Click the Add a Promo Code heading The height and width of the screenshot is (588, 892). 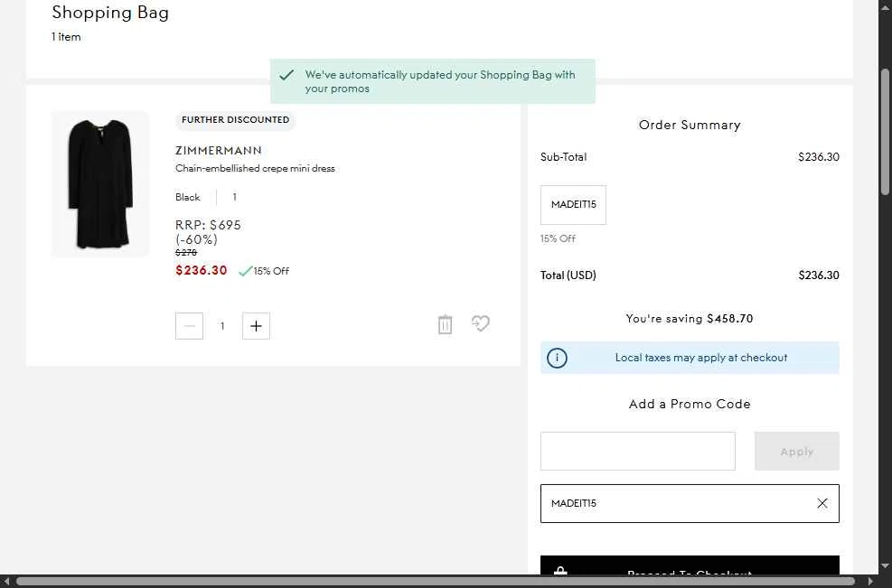click(690, 404)
